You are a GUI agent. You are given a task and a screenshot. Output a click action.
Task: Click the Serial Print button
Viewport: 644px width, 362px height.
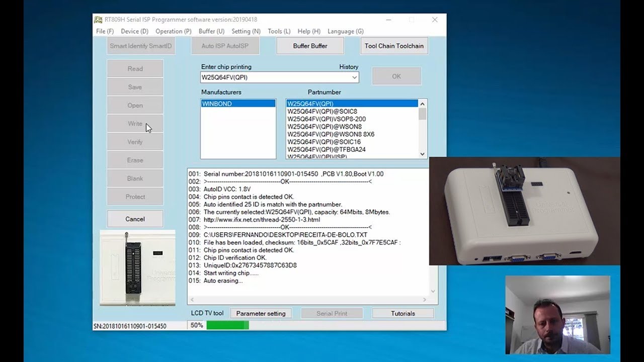(x=332, y=313)
